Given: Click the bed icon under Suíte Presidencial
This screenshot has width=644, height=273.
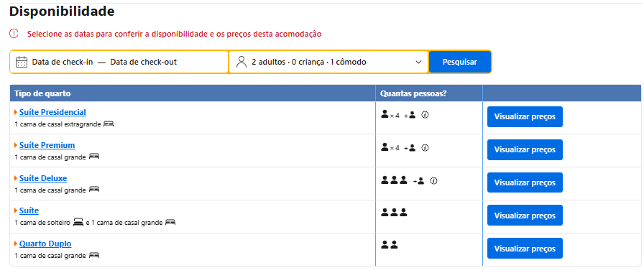Looking at the screenshot, I should [x=109, y=124].
